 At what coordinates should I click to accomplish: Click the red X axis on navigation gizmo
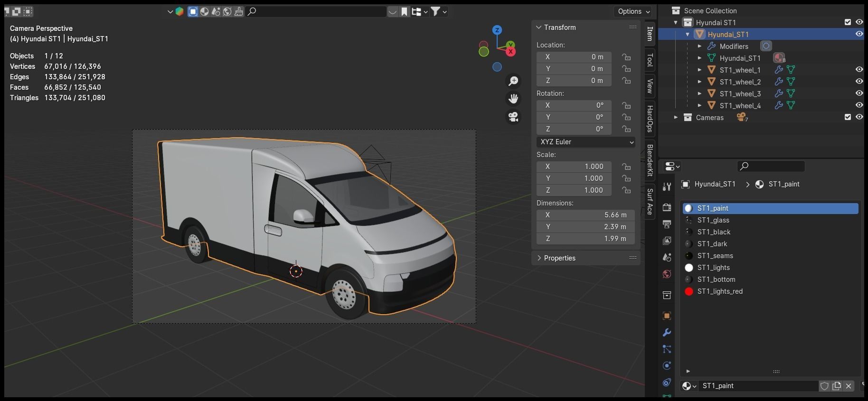(511, 52)
